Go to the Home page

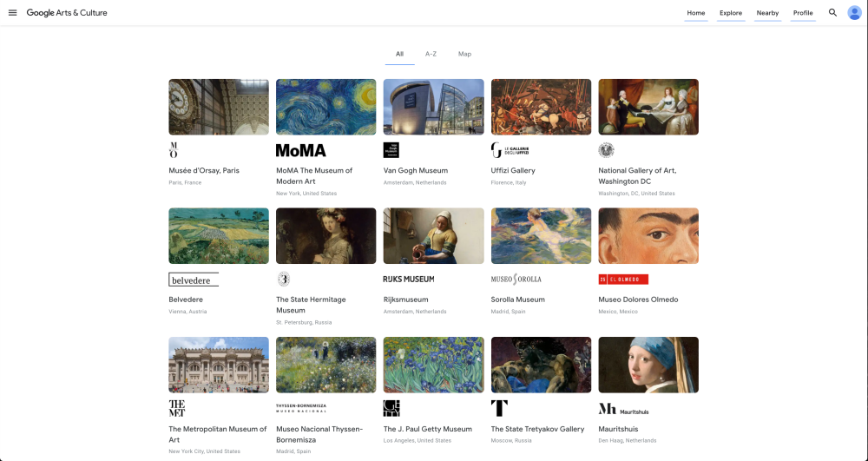tap(696, 13)
